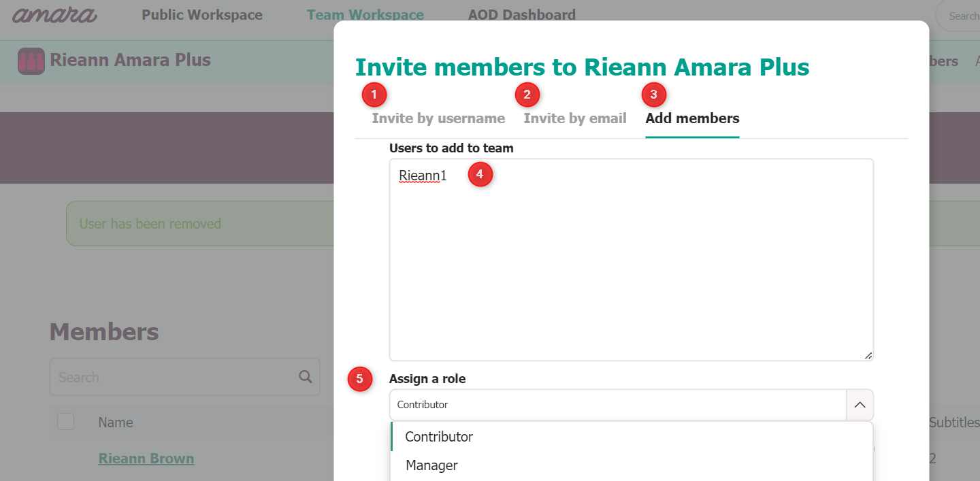Click the Name column header
The height and width of the screenshot is (481, 980).
point(115,422)
